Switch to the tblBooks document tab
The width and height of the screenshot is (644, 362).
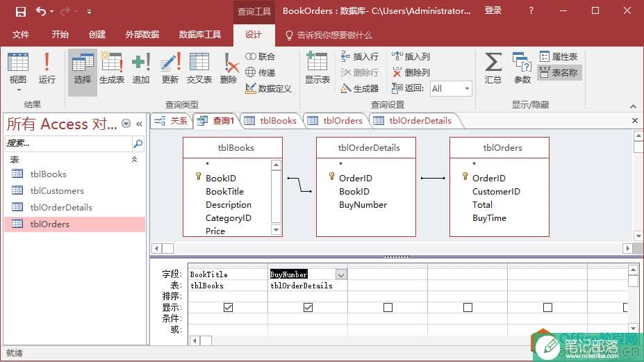coord(271,121)
